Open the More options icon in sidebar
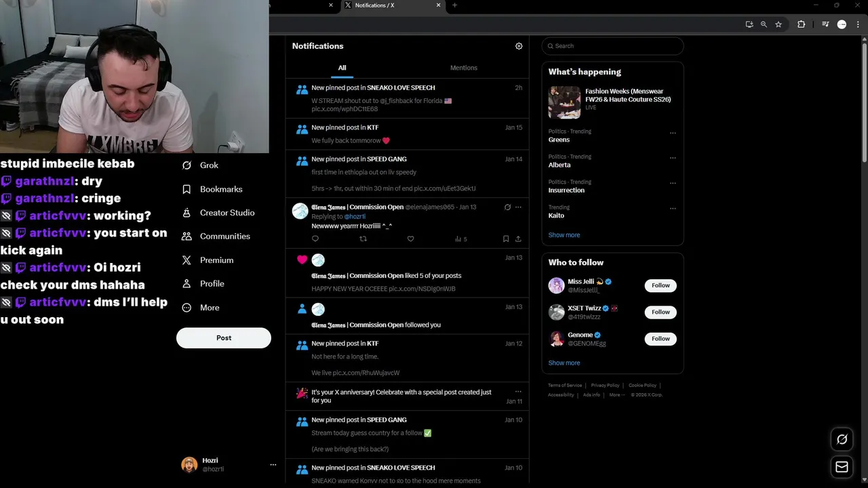Image resolution: width=868 pixels, height=488 pixels. [187, 308]
